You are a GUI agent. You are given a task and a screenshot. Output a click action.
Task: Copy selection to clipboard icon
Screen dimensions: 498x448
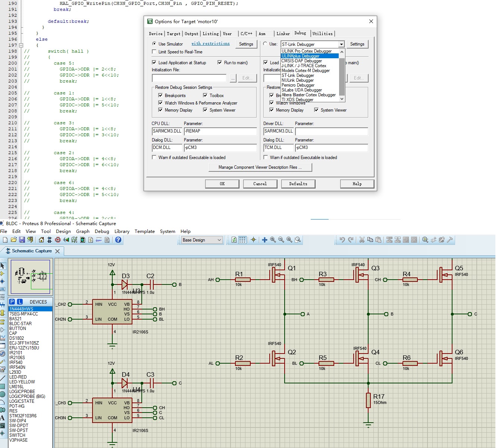click(370, 240)
